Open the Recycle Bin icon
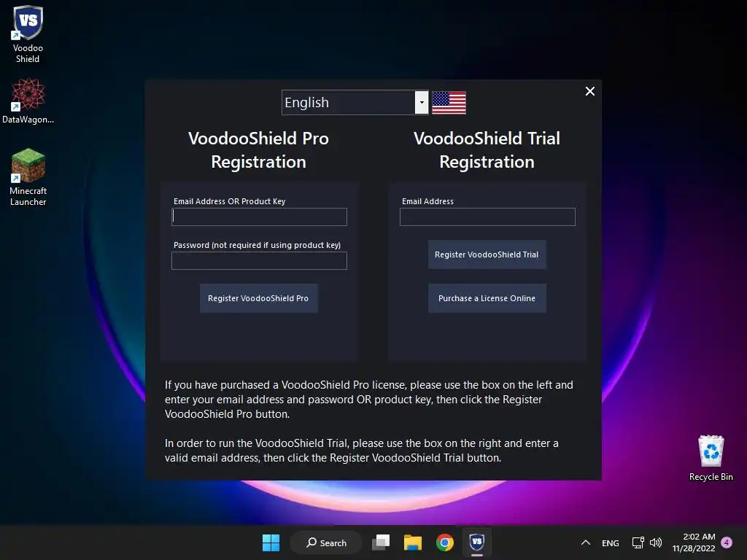Screen dimensions: 747x560 pos(711,458)
